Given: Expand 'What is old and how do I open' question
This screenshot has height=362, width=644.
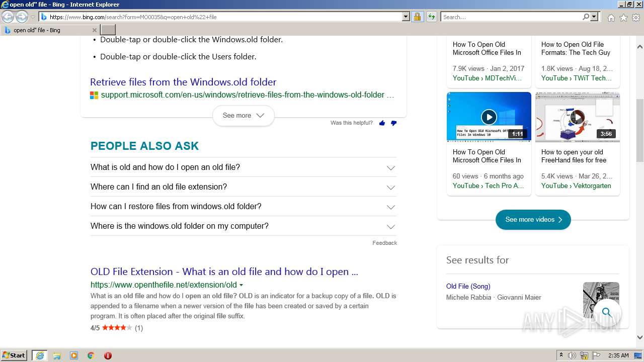Looking at the screenshot, I should (244, 167).
